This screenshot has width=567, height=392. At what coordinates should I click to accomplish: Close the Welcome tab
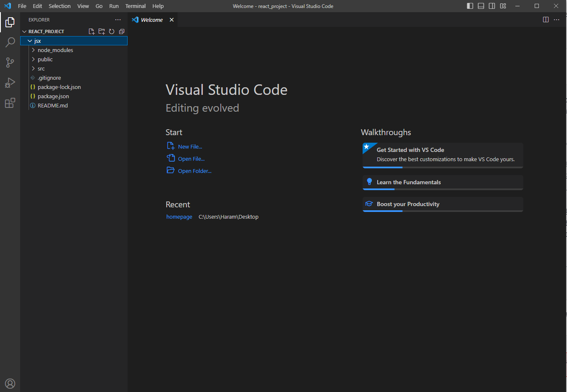pyautogui.click(x=172, y=20)
